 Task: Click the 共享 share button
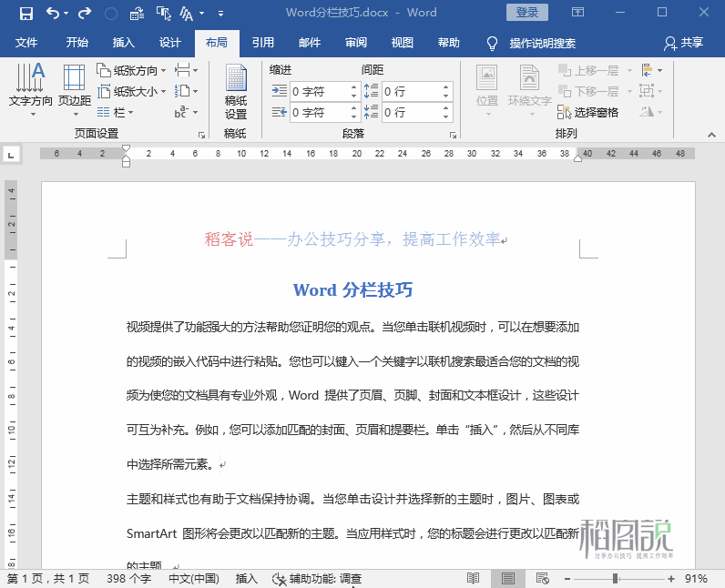coord(683,43)
